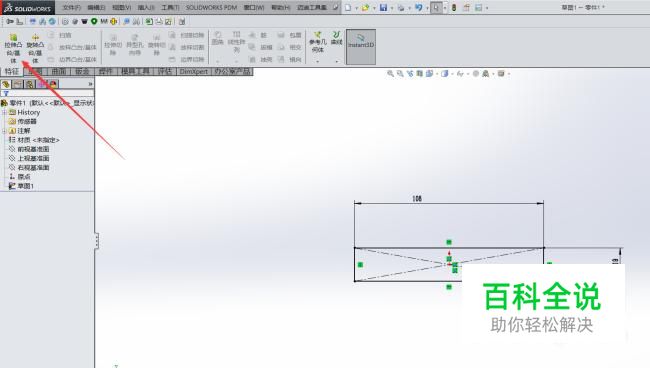Select the Front Plane (前视基准面)

[x=29, y=149]
